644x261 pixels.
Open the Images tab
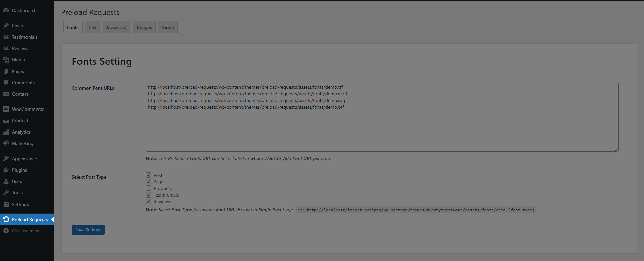(x=144, y=27)
